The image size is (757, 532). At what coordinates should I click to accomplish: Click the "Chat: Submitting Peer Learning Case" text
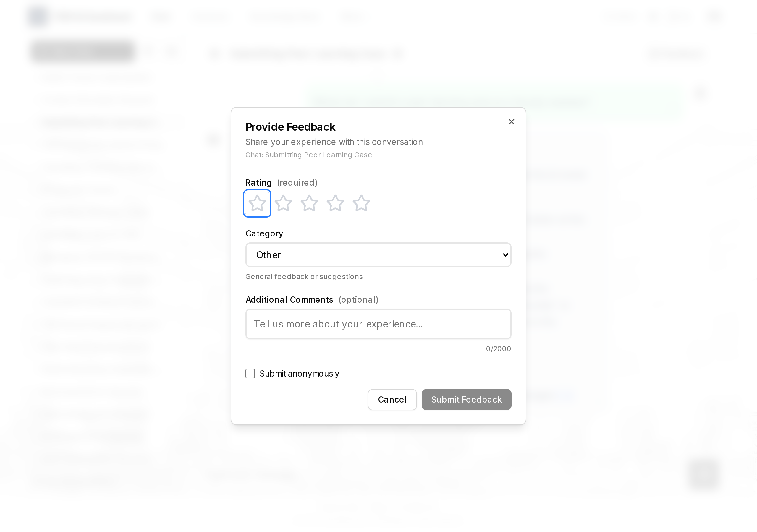(x=309, y=155)
